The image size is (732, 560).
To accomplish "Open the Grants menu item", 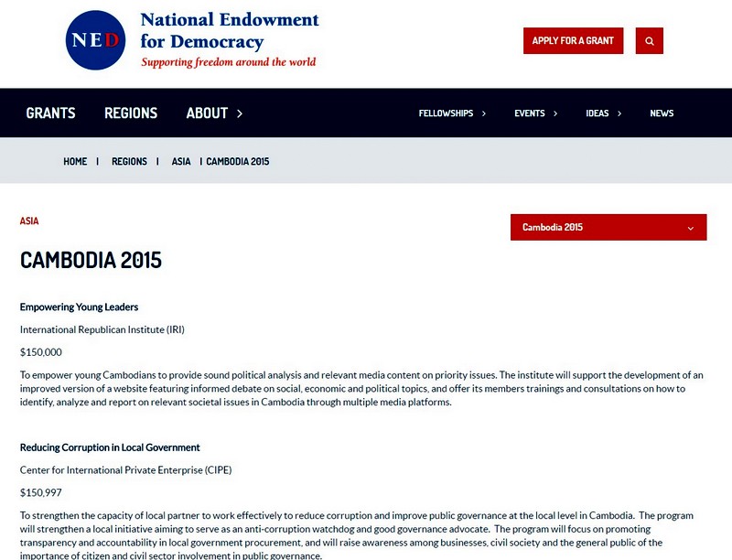I will point(50,113).
